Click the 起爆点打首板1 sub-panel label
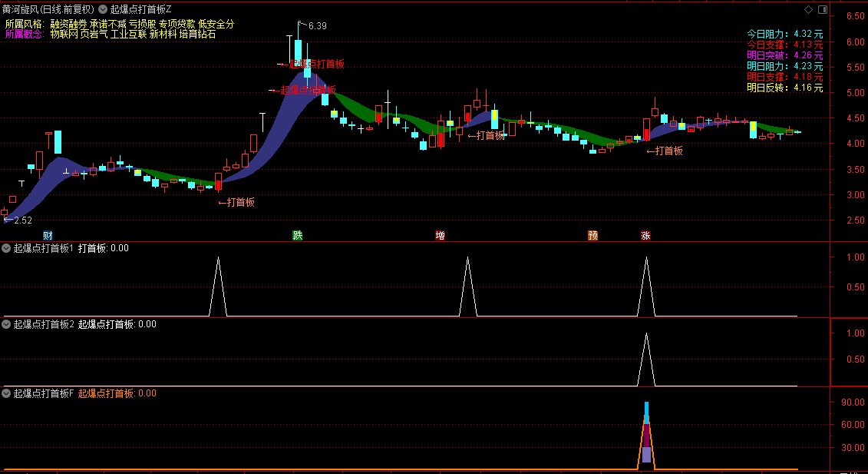 pos(43,248)
